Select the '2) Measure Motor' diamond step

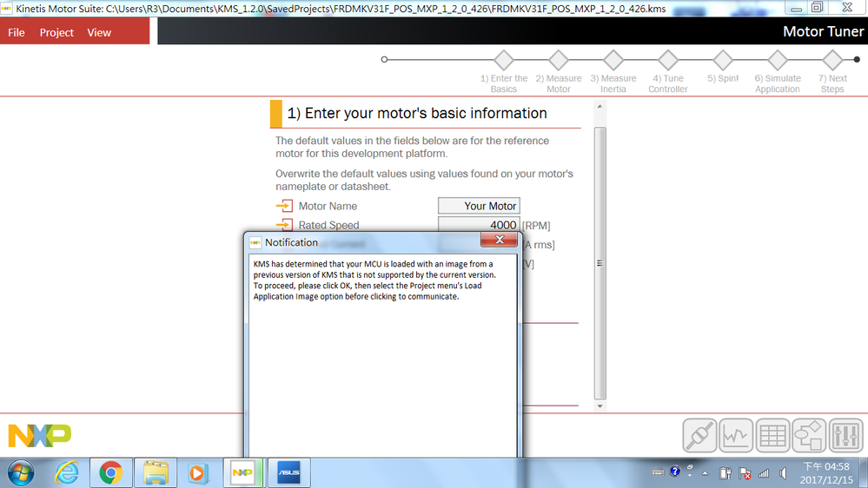point(559,60)
